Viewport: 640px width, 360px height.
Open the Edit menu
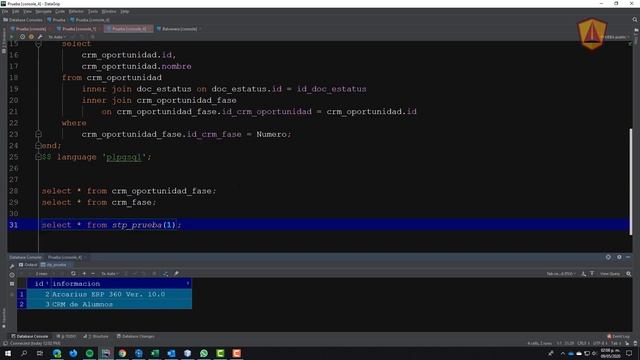point(16,11)
